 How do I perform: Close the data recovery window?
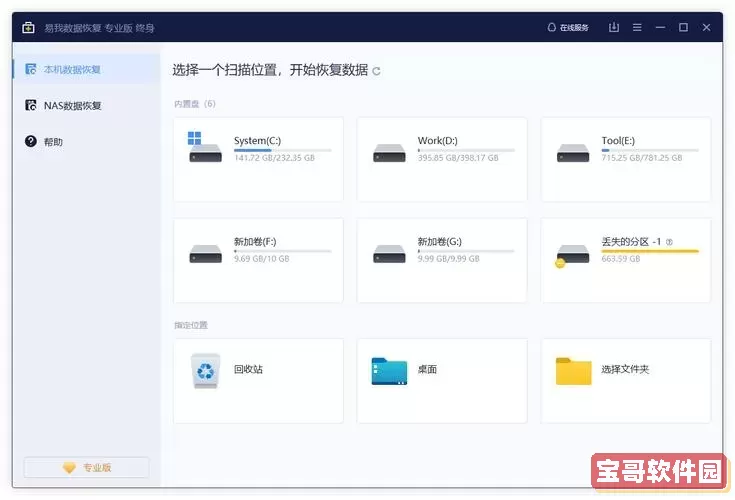[x=706, y=28]
